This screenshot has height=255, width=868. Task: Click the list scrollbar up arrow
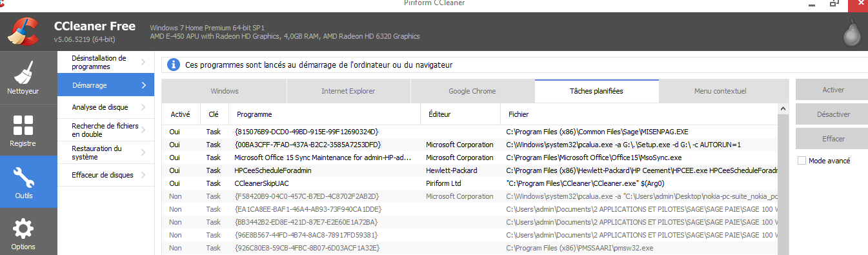(784, 108)
